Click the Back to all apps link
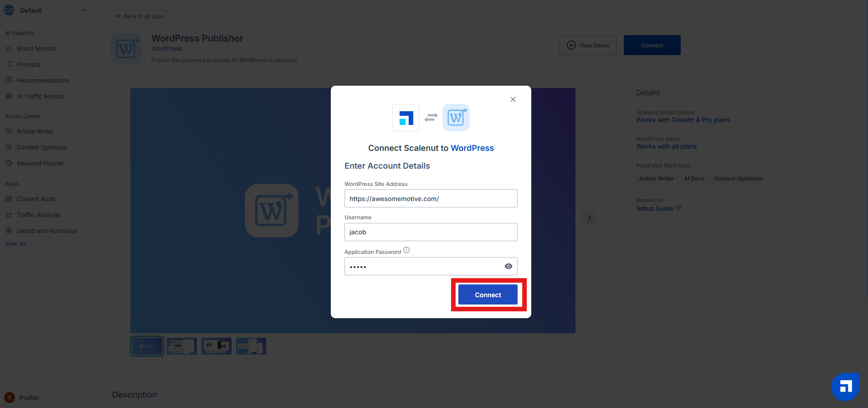Screen dimensions: 868x408 140,16
